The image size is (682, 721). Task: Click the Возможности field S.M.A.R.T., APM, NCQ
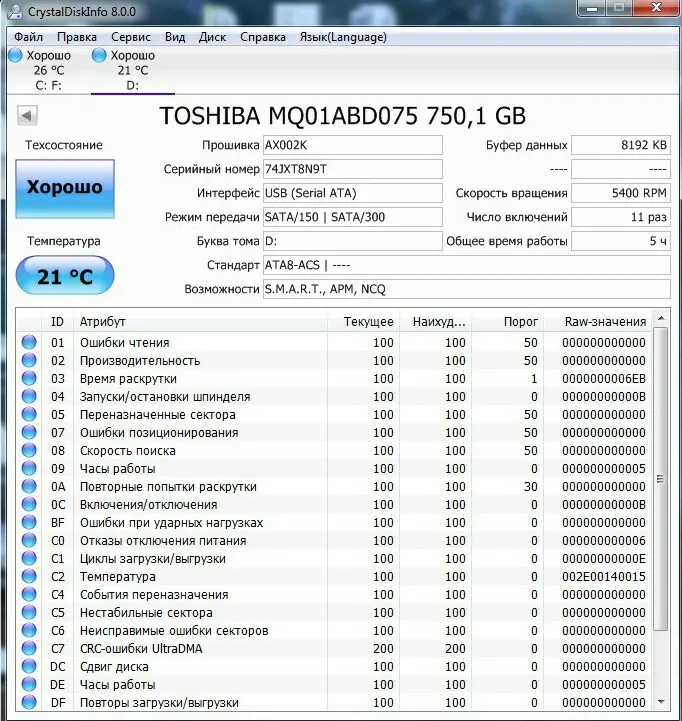[x=467, y=289]
